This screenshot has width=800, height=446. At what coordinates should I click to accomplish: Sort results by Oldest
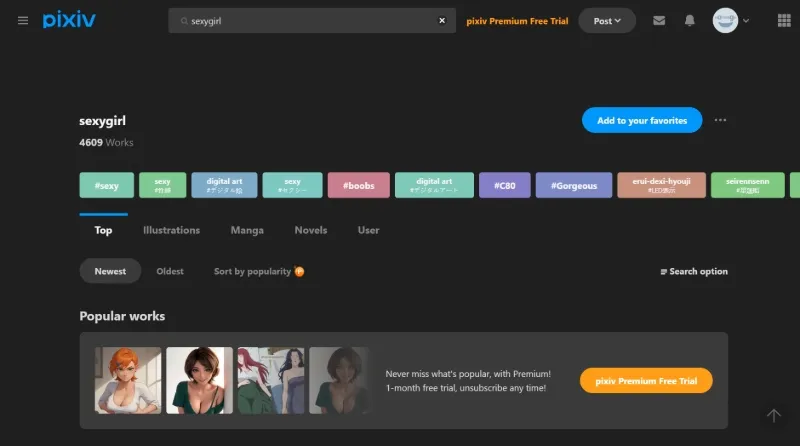coord(170,271)
